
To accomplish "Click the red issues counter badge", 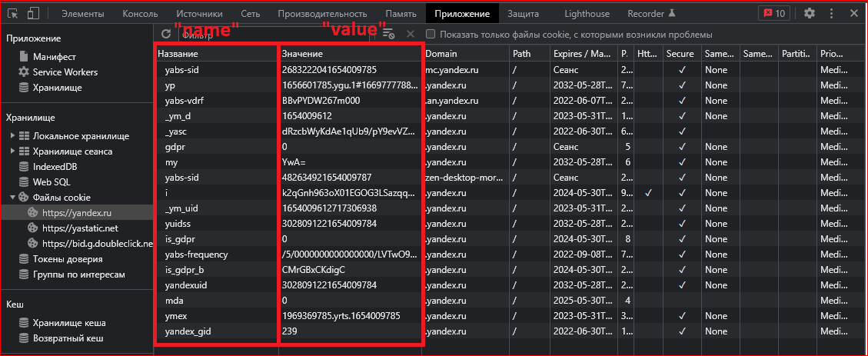I will click(x=773, y=13).
